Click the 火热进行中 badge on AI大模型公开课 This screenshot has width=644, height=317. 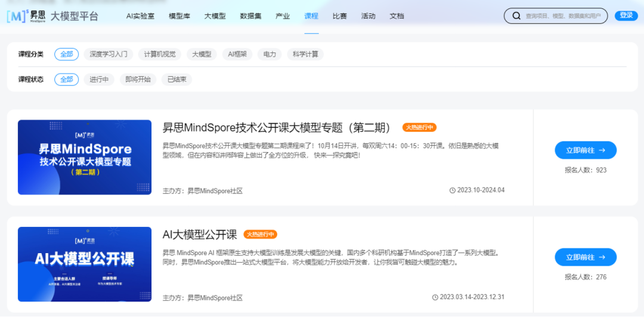pyautogui.click(x=260, y=235)
